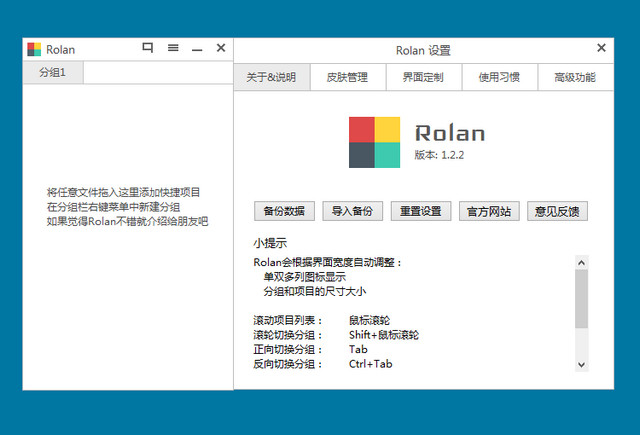
Task: Click the 小提示 heading
Action: (x=270, y=243)
